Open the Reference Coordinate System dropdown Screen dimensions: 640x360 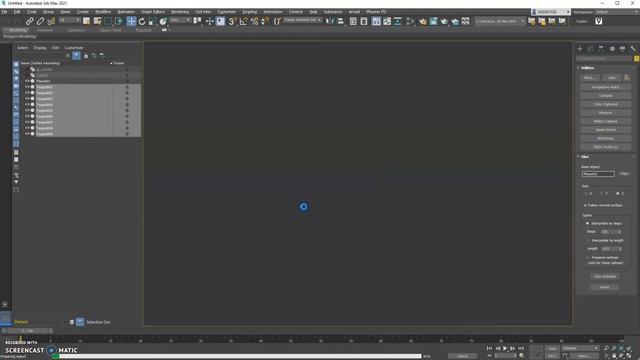click(x=180, y=20)
